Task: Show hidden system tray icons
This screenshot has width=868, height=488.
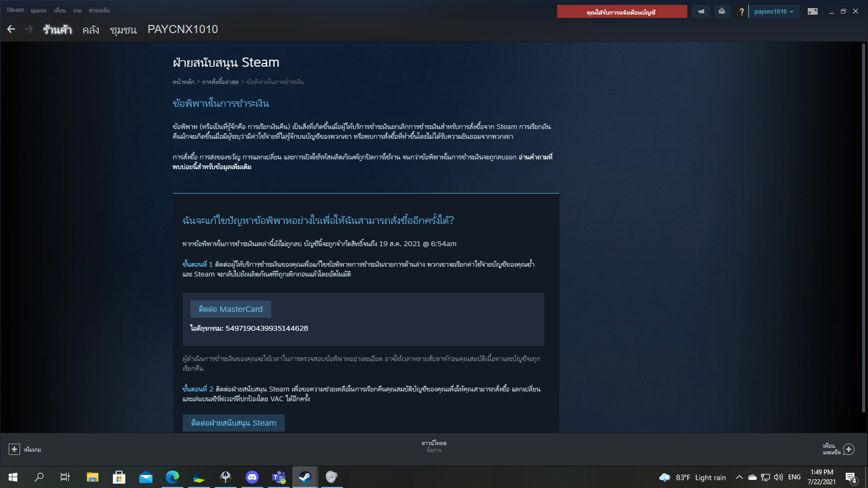Action: click(x=739, y=477)
